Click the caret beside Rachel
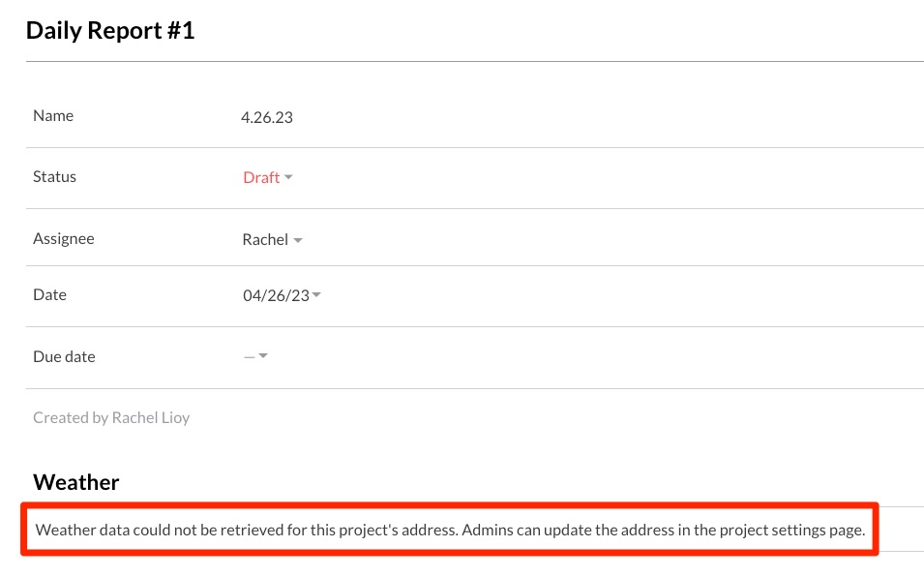This screenshot has height=577, width=924. 298,240
